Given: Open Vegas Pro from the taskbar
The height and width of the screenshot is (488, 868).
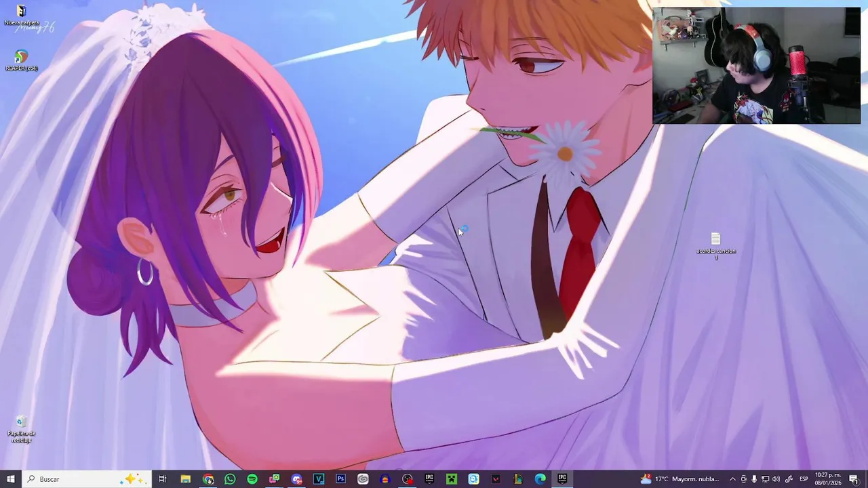Looking at the screenshot, I should [x=319, y=479].
